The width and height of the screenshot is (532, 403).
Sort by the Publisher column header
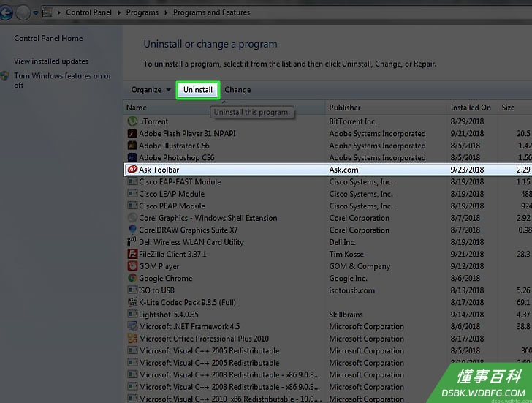(386, 108)
